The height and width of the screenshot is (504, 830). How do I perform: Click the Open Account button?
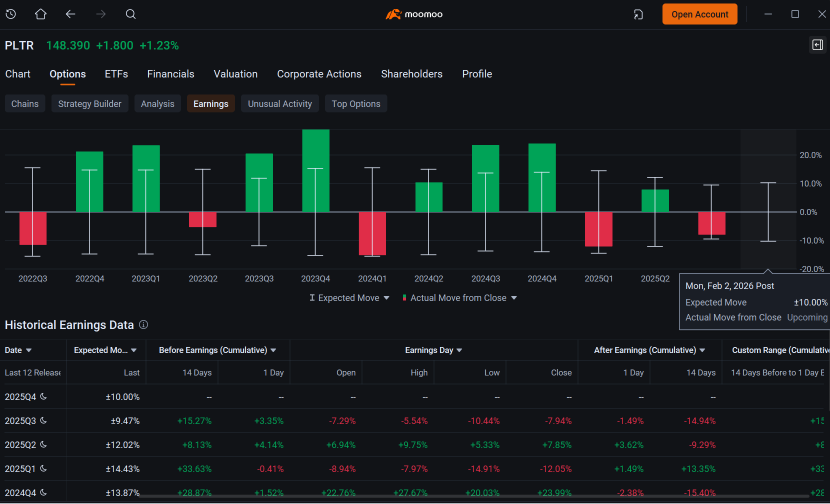click(x=699, y=14)
